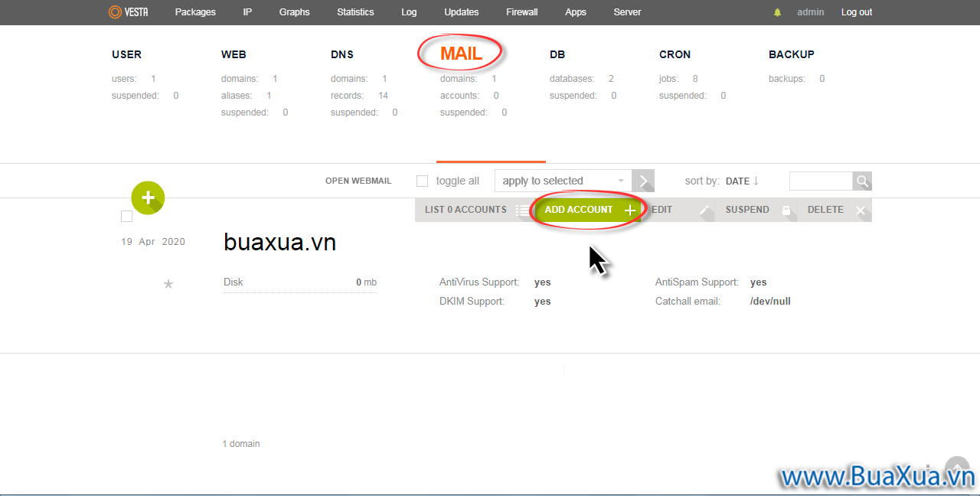Switch to the USER tab
Screen dimensions: 980x496
click(126, 54)
